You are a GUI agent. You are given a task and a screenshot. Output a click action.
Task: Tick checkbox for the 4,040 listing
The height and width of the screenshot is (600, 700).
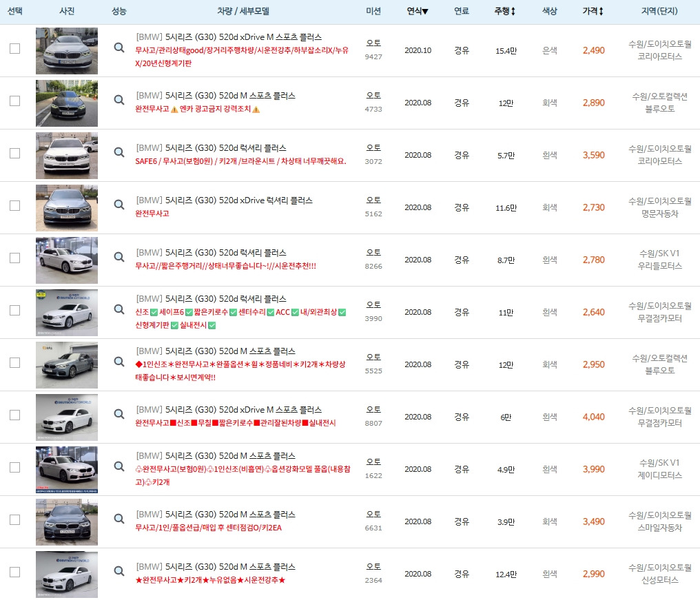14,415
